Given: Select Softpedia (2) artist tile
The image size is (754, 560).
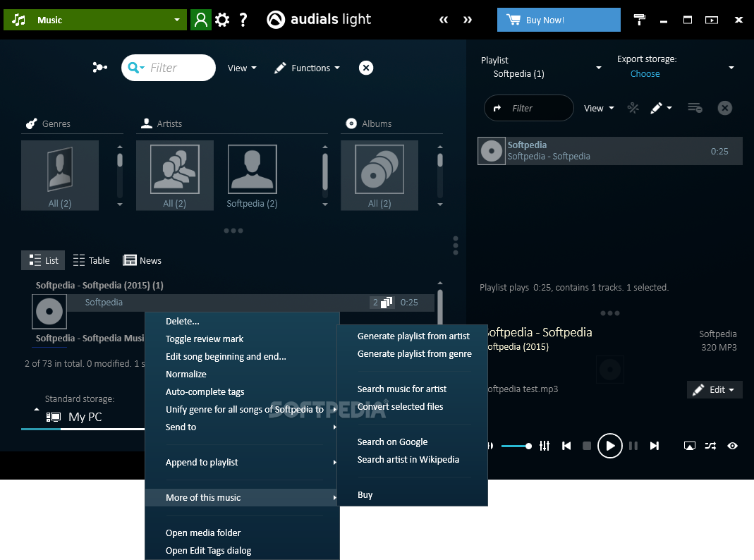Looking at the screenshot, I should (252, 176).
